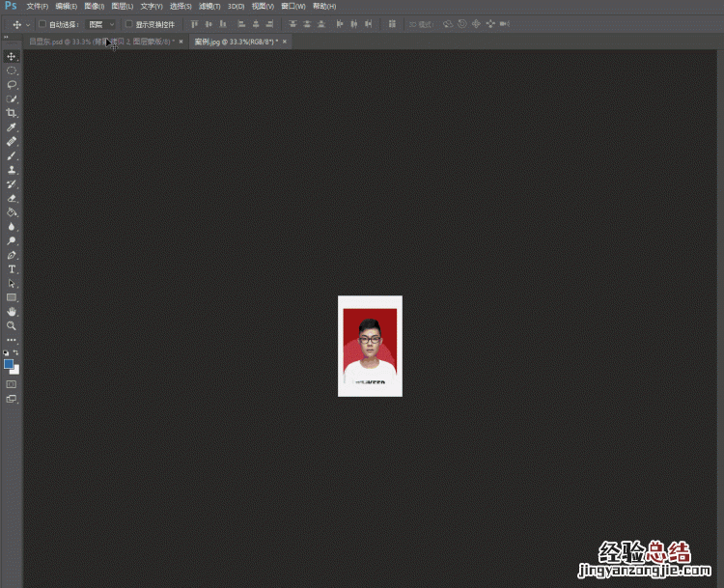Click distribute right edges icon
Image resolution: width=724 pixels, height=588 pixels.
coord(368,24)
